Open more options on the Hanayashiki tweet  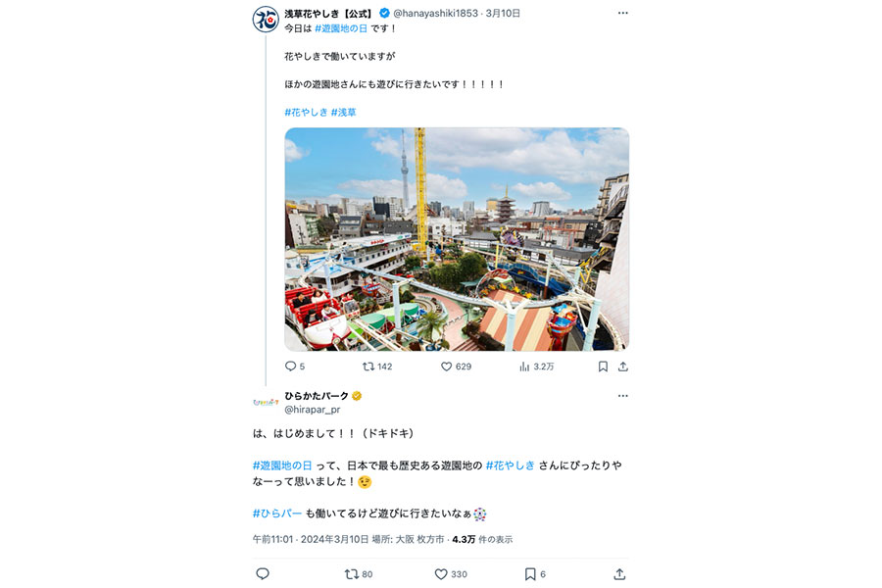622,13
